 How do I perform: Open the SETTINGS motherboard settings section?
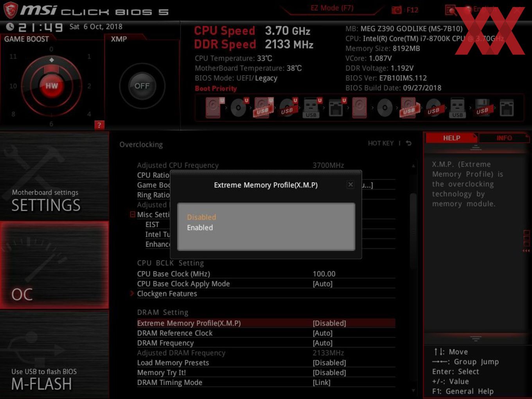pos(54,176)
